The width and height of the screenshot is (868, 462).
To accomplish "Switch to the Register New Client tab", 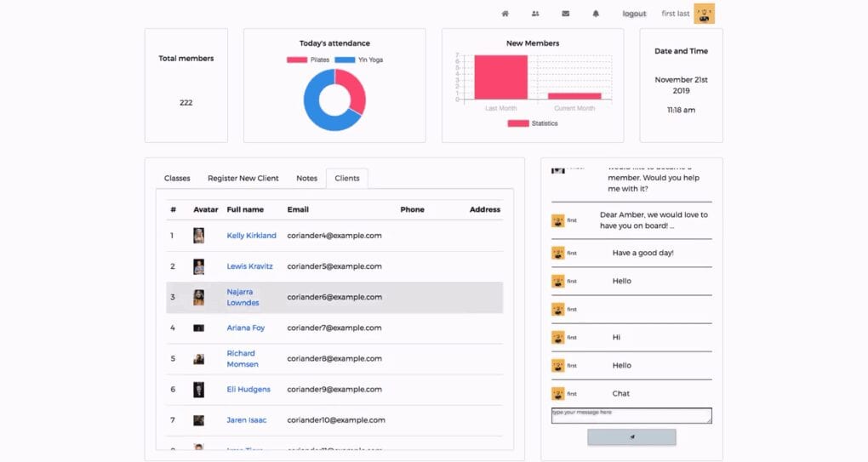I will coord(243,178).
